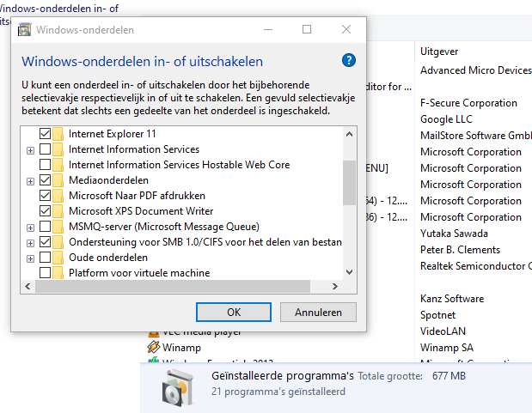This screenshot has height=413, width=532.
Task: Maximize the Windows-onderdelen dialog
Action: click(307, 29)
